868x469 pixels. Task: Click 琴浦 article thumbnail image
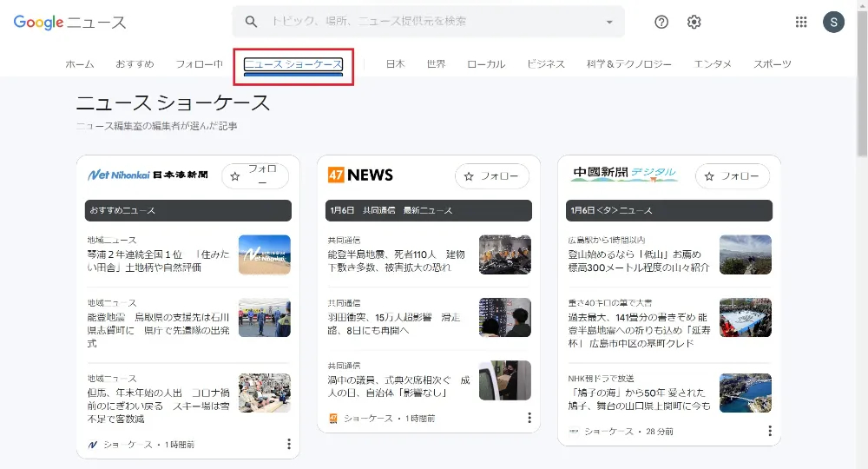coord(265,254)
